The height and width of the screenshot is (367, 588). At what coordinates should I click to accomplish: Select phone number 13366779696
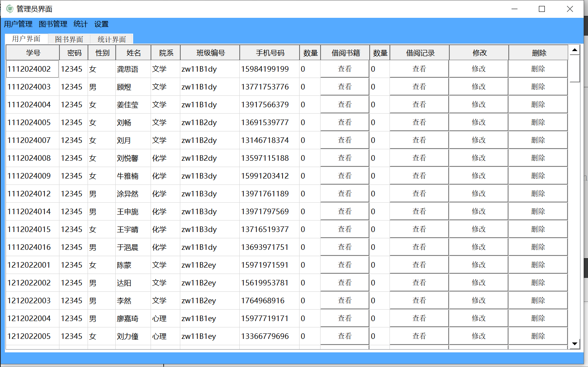click(x=269, y=336)
